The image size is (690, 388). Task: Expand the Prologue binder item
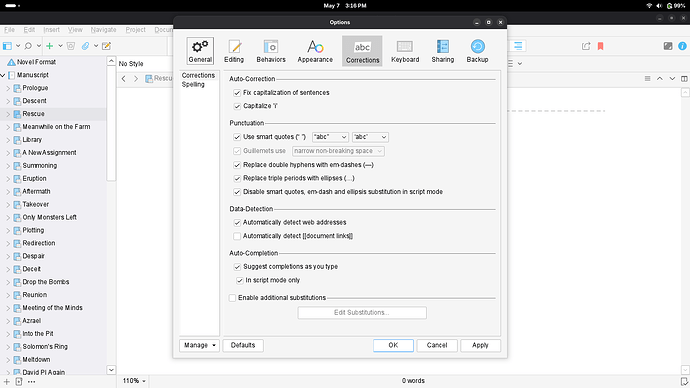[8, 88]
